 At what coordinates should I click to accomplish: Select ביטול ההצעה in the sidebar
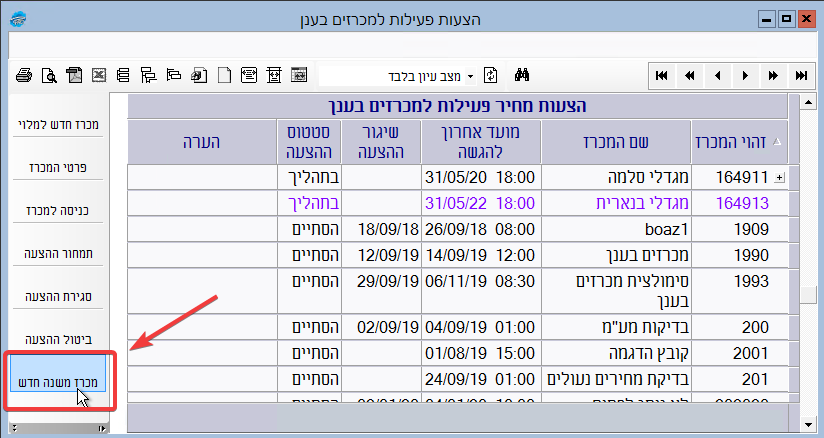click(60, 339)
